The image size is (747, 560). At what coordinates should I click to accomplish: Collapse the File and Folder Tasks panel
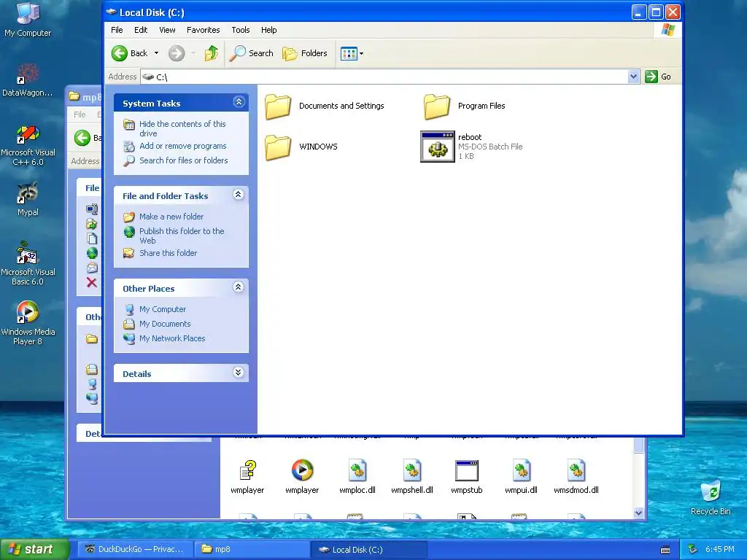tap(239, 194)
